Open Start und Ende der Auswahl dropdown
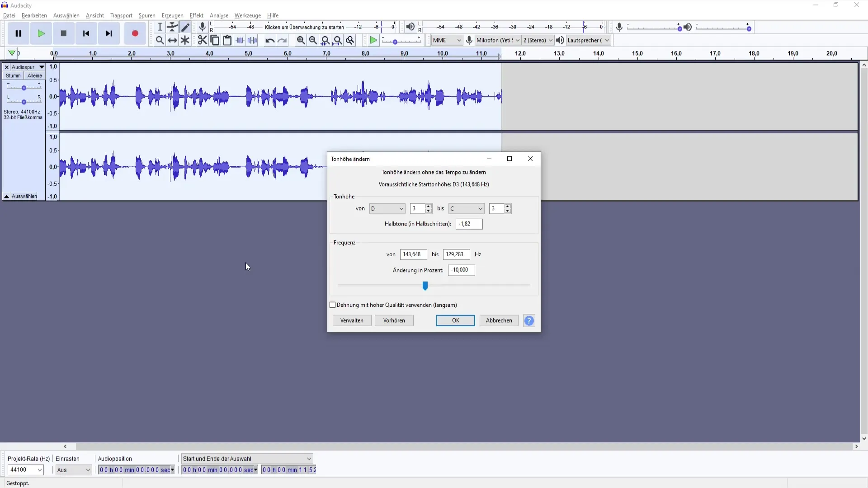868x488 pixels. point(247,459)
